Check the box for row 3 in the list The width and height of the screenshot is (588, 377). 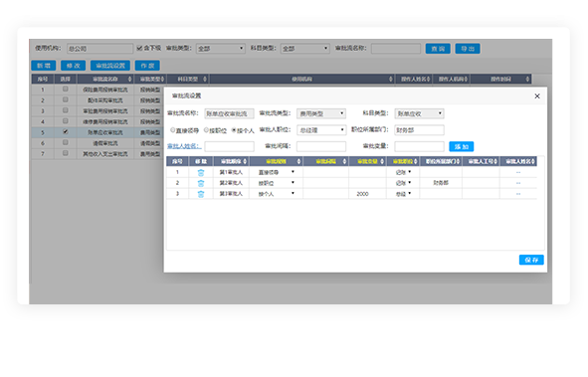[66, 110]
